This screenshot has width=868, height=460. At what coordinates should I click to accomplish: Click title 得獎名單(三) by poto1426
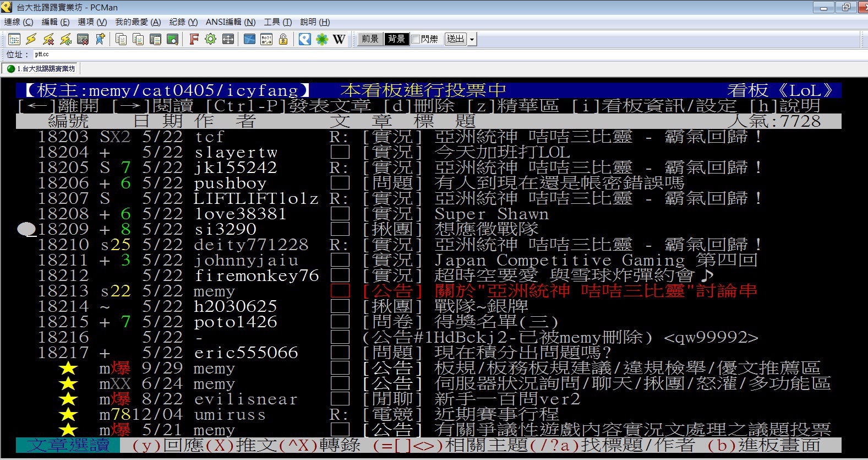coord(496,322)
